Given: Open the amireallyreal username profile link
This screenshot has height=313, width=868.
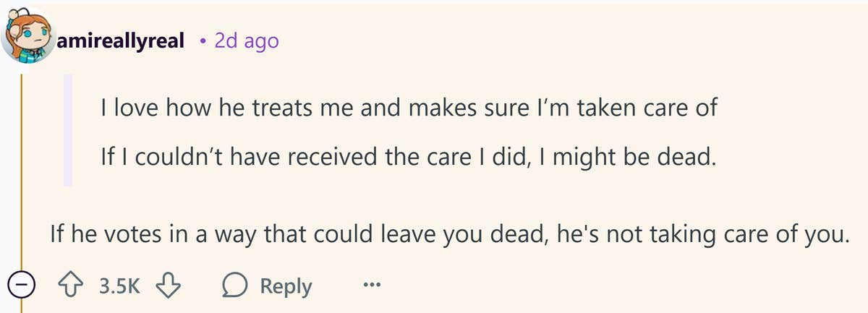Looking at the screenshot, I should coord(124,40).
